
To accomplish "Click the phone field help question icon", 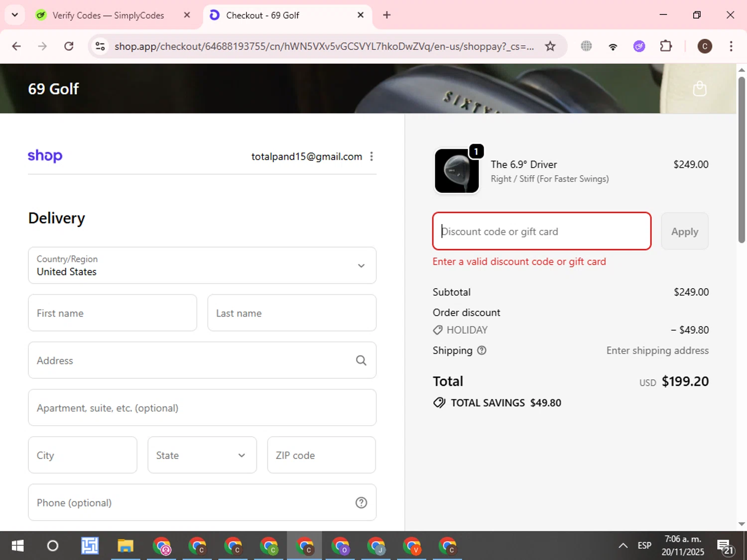I will pos(361,503).
